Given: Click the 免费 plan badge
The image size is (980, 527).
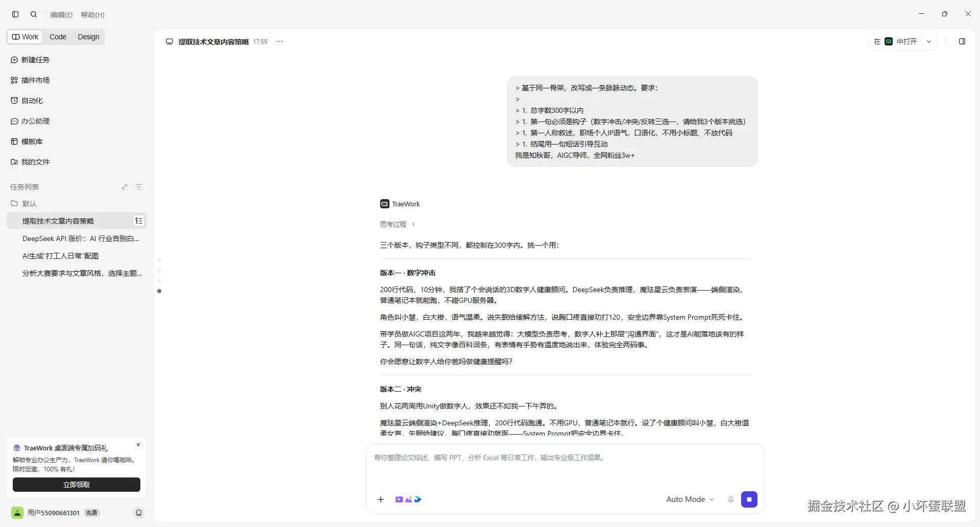Looking at the screenshot, I should [x=92, y=513].
